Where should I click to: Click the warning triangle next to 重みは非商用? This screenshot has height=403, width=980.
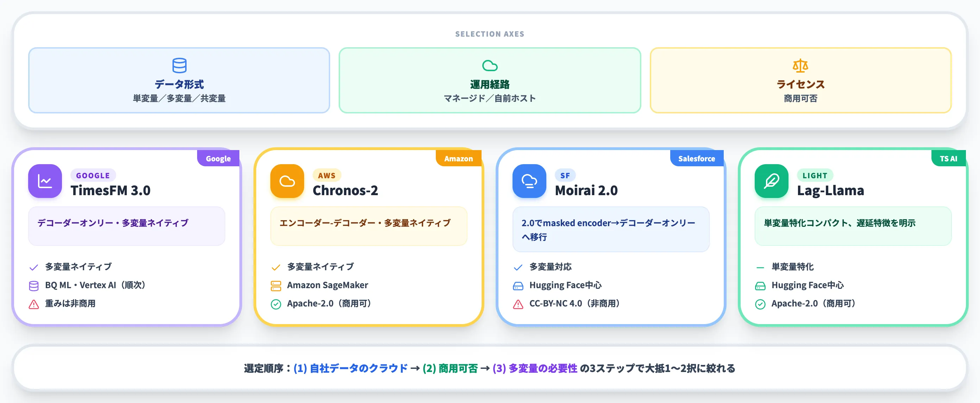[34, 304]
